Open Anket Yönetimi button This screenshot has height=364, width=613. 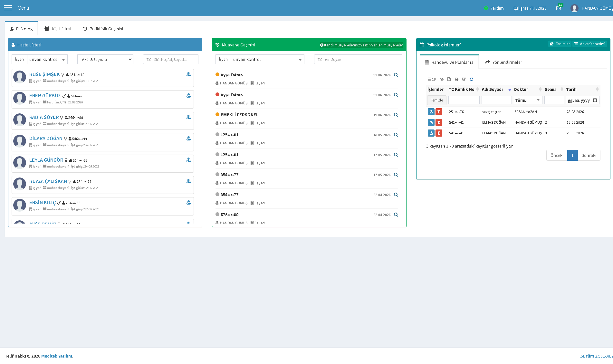coord(589,44)
